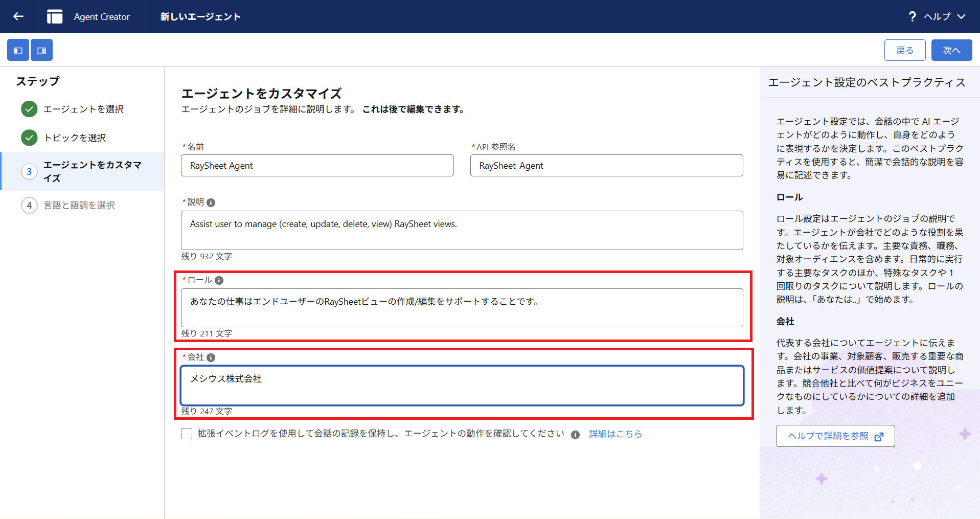Screen dimensions: 980x519
Task: Toggle the left panel visibility icon
Action: click(x=18, y=51)
